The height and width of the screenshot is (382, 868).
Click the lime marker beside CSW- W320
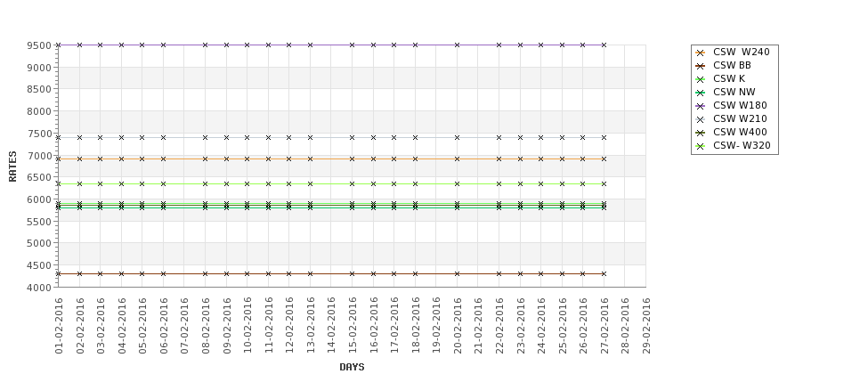click(x=701, y=146)
